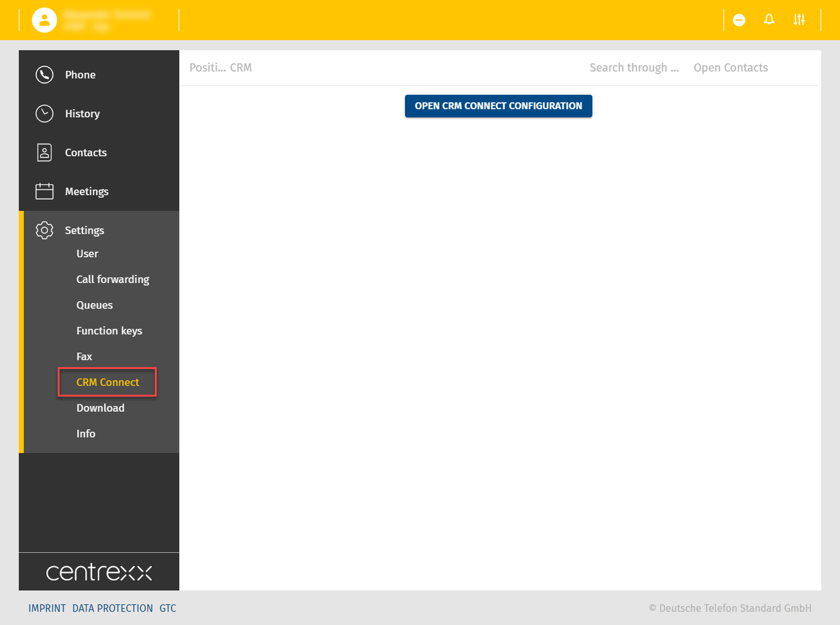Click the do-not-disturb status icon
The height and width of the screenshot is (625, 840).
tap(739, 20)
